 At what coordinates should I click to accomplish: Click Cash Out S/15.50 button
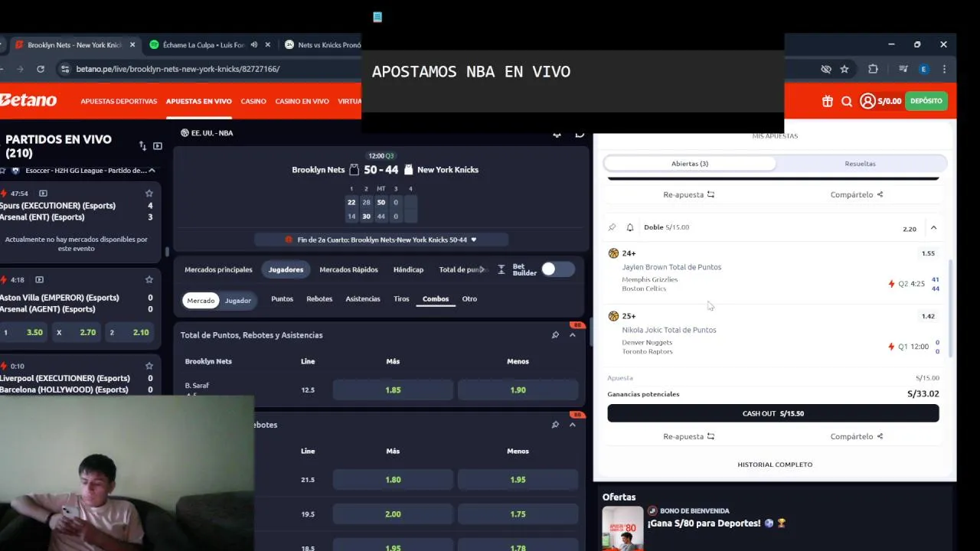click(x=773, y=413)
